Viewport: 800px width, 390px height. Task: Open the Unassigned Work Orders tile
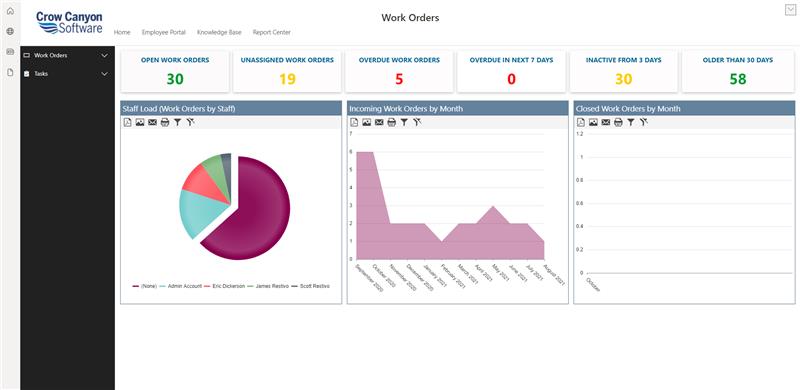pyautogui.click(x=287, y=71)
